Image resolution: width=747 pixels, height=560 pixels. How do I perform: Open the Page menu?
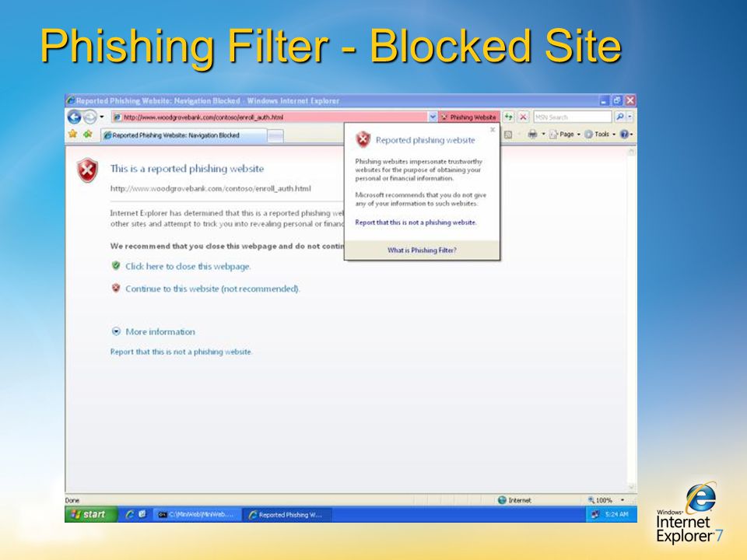coord(565,135)
